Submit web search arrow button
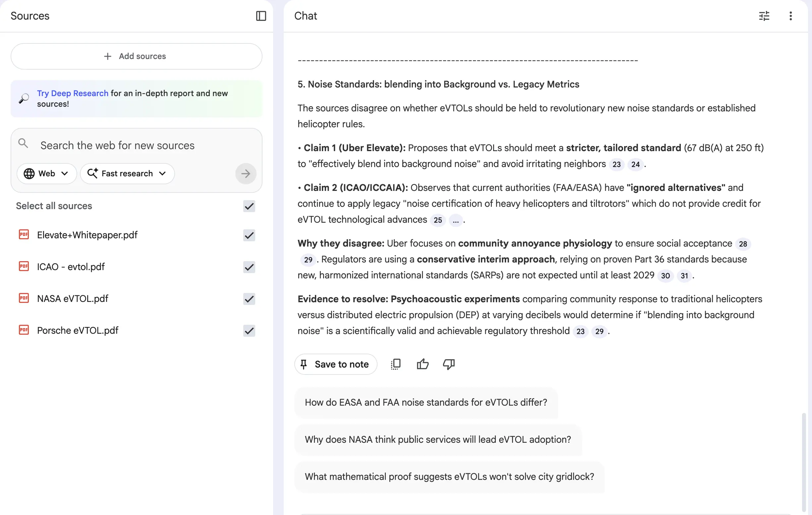 point(246,174)
